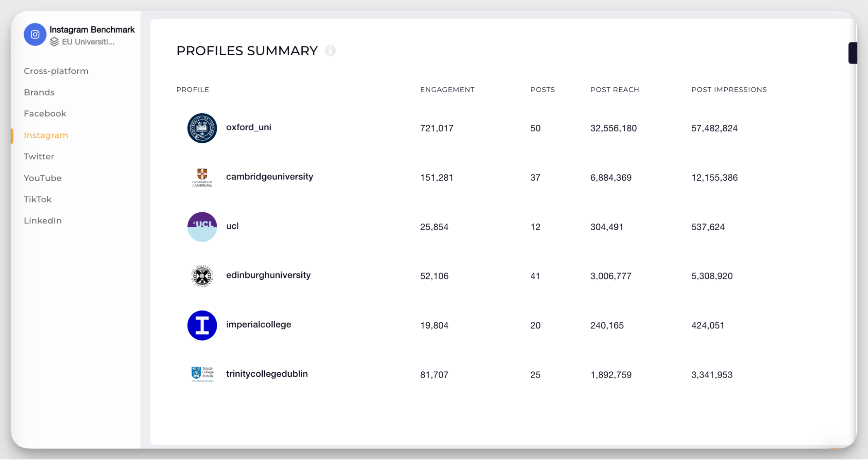
Task: Open the TikTok sidebar item
Action: 38,199
